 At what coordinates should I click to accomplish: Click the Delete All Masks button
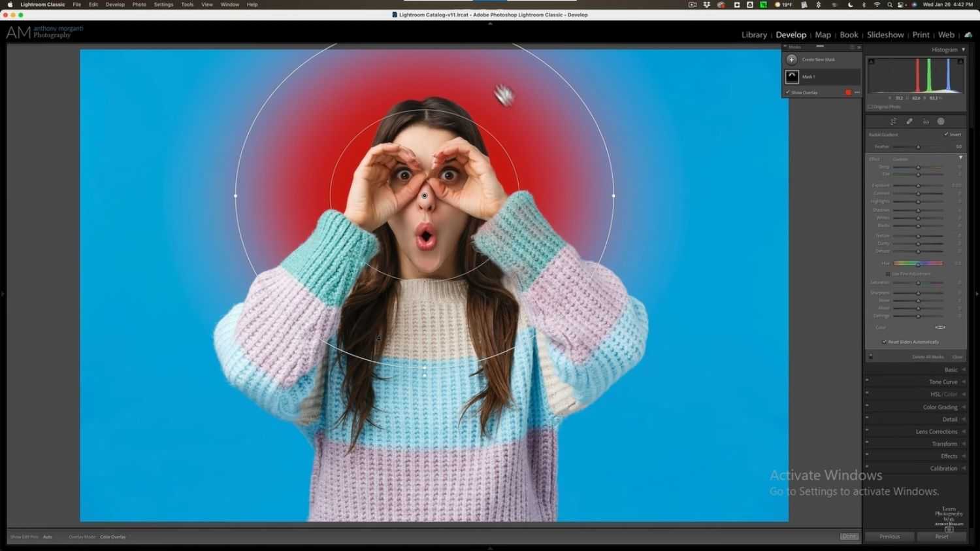point(928,357)
